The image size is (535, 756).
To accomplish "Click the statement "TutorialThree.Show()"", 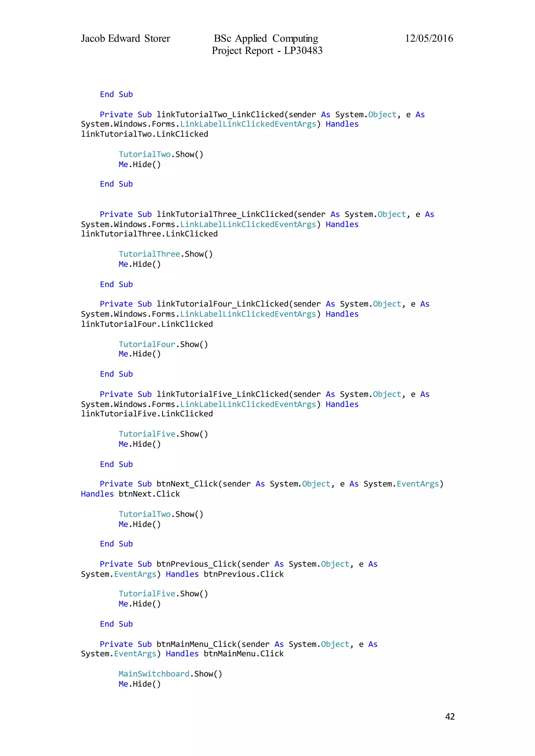I will [166, 254].
